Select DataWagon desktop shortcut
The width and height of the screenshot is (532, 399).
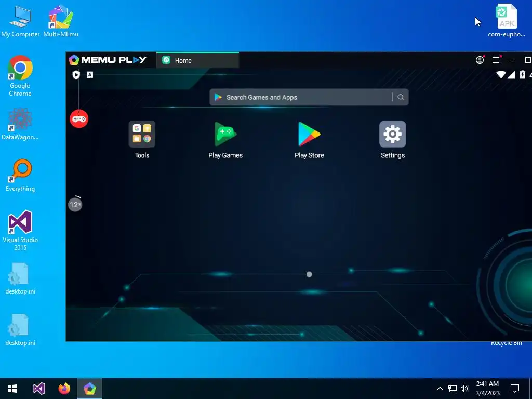tap(20, 124)
